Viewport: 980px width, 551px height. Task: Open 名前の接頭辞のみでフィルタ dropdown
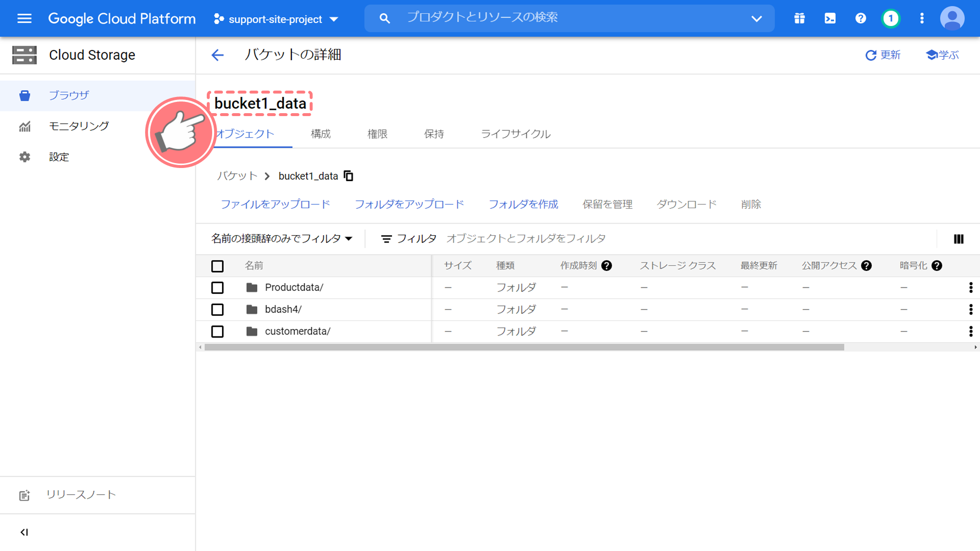282,239
